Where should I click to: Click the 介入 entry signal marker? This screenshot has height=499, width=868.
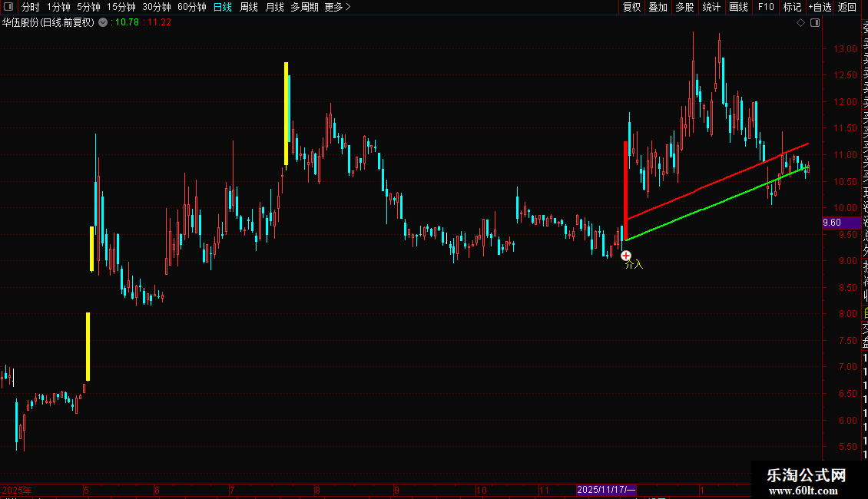pos(625,256)
